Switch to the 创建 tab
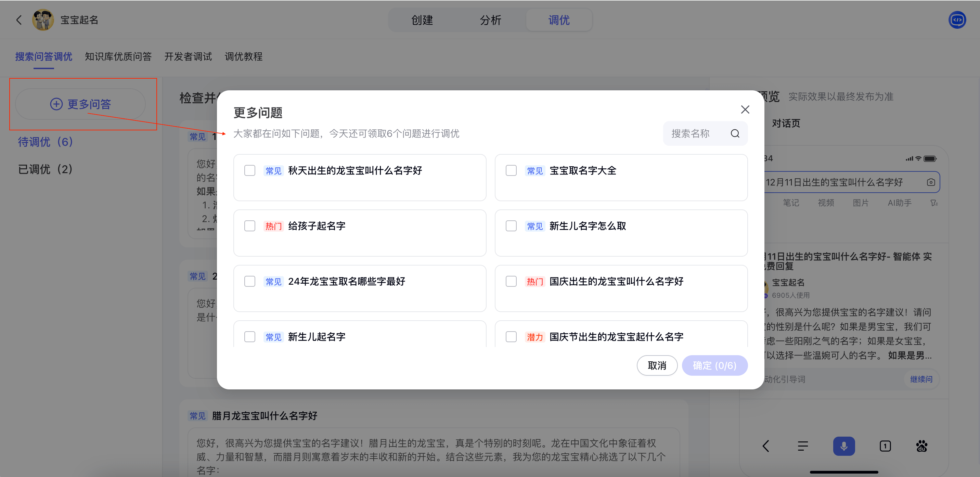 click(422, 20)
